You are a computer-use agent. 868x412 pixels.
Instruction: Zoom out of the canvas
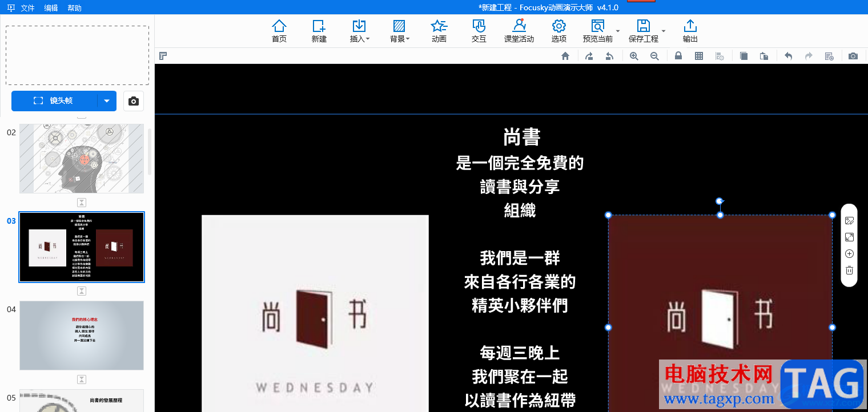click(655, 56)
